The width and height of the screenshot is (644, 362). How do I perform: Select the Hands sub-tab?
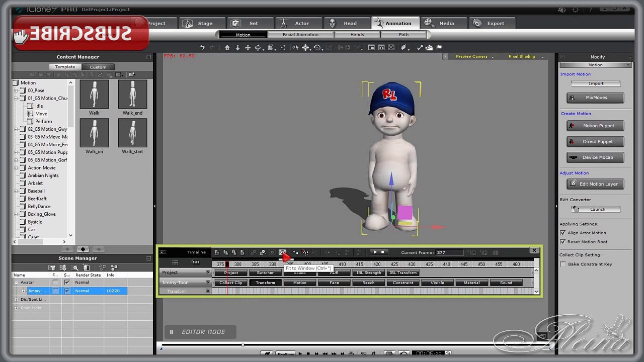[x=357, y=35]
